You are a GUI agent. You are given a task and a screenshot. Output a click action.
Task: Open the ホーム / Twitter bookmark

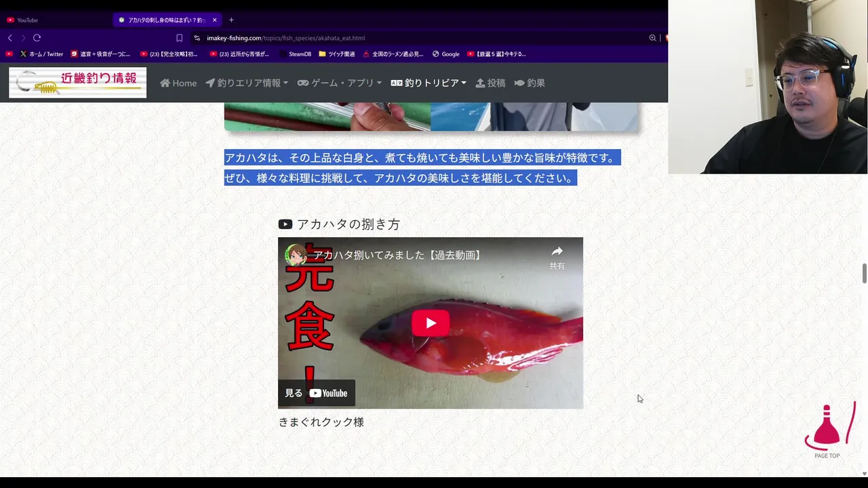tap(41, 54)
